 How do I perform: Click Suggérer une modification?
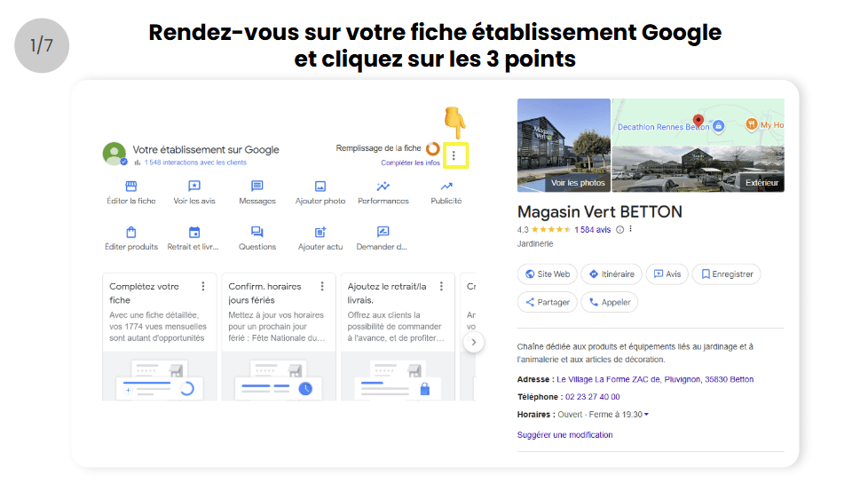point(564,435)
